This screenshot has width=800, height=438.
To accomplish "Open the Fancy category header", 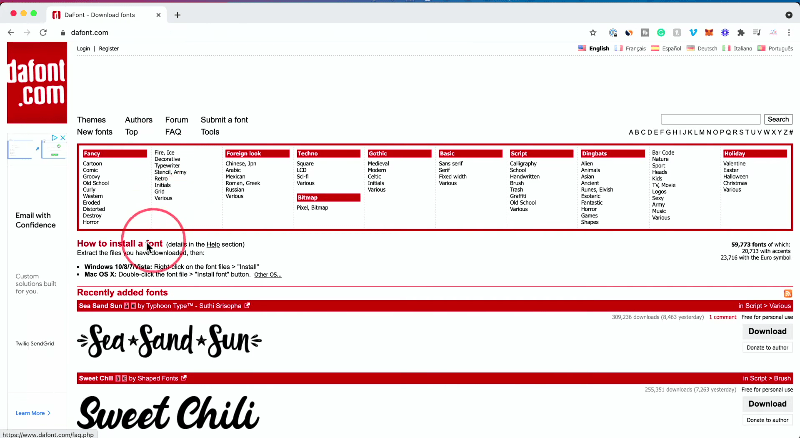I will click(115, 154).
